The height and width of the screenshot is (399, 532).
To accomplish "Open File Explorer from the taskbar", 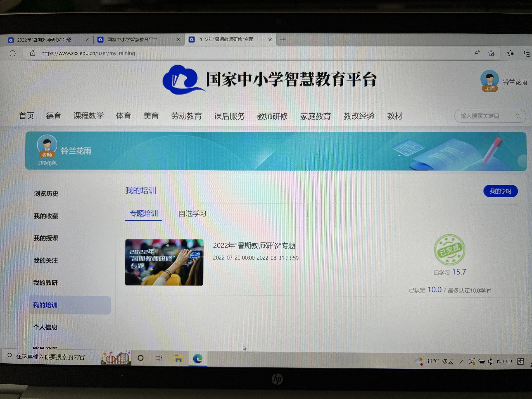I will point(178,358).
